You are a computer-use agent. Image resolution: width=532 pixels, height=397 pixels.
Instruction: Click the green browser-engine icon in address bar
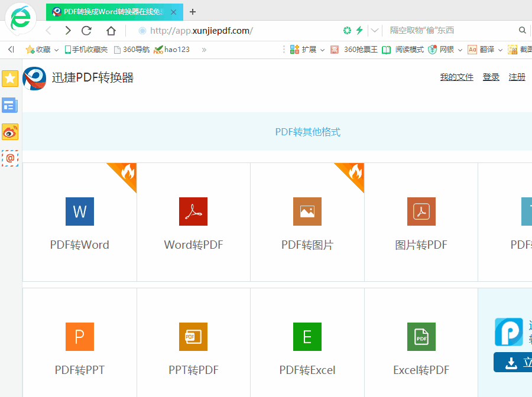click(x=347, y=31)
